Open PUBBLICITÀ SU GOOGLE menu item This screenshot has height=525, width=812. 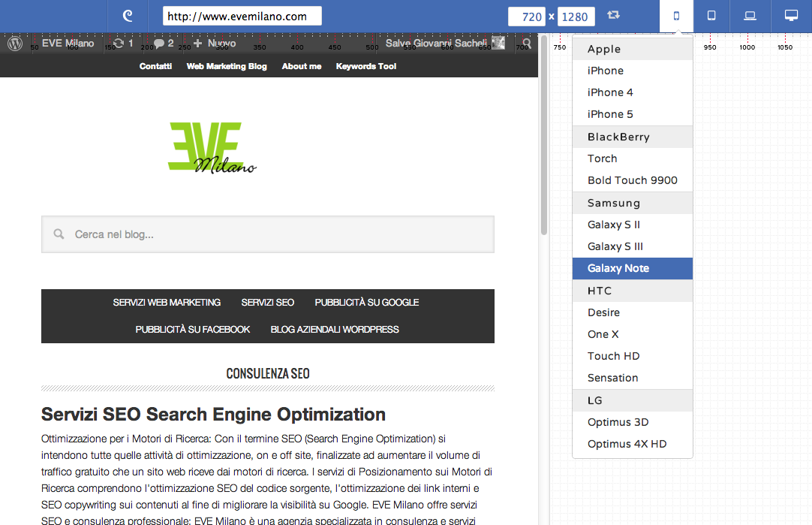pyautogui.click(x=367, y=303)
